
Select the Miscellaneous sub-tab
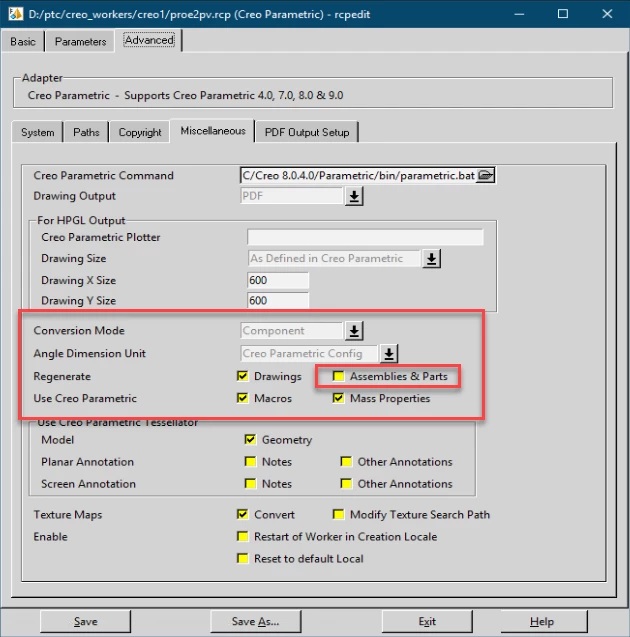coord(213,131)
